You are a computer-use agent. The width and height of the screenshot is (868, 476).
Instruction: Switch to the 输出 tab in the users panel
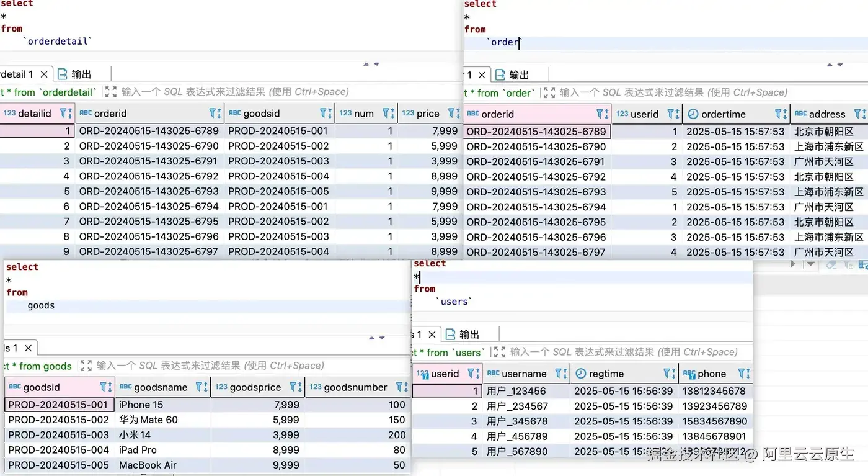click(x=463, y=334)
